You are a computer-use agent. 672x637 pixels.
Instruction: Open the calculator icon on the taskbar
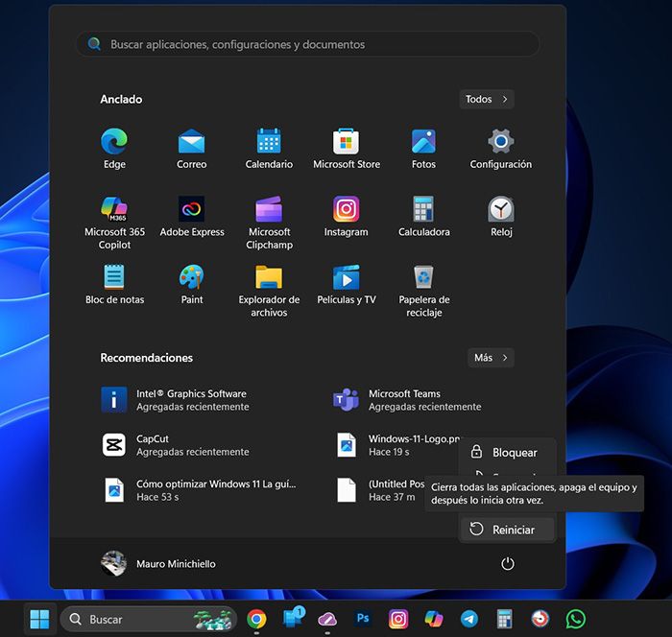(504, 619)
